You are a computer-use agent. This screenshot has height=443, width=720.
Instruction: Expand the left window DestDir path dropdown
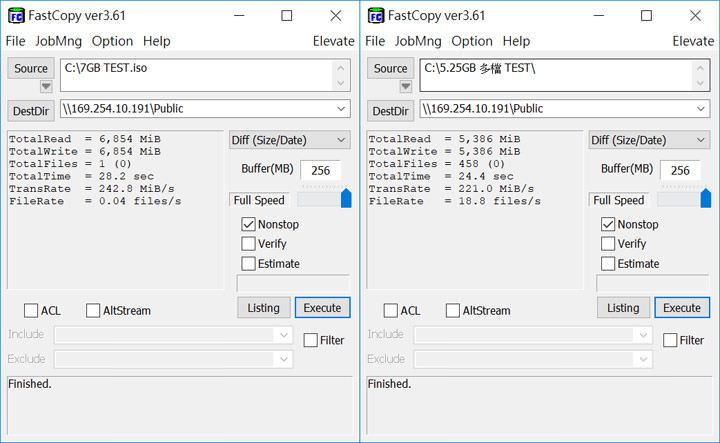[342, 109]
